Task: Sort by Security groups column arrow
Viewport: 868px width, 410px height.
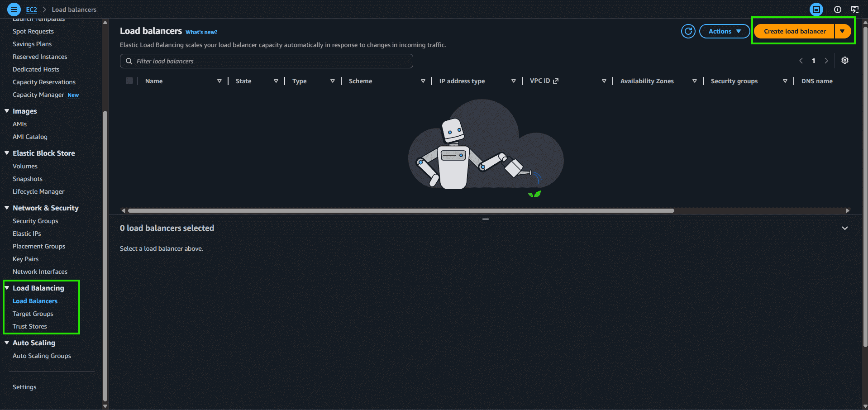Action: (785, 81)
